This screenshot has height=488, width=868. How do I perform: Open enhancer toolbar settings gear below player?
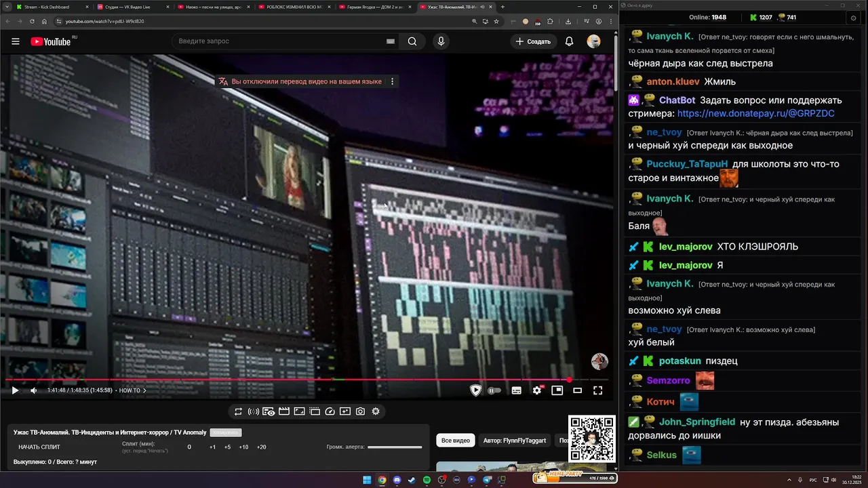[376, 411]
